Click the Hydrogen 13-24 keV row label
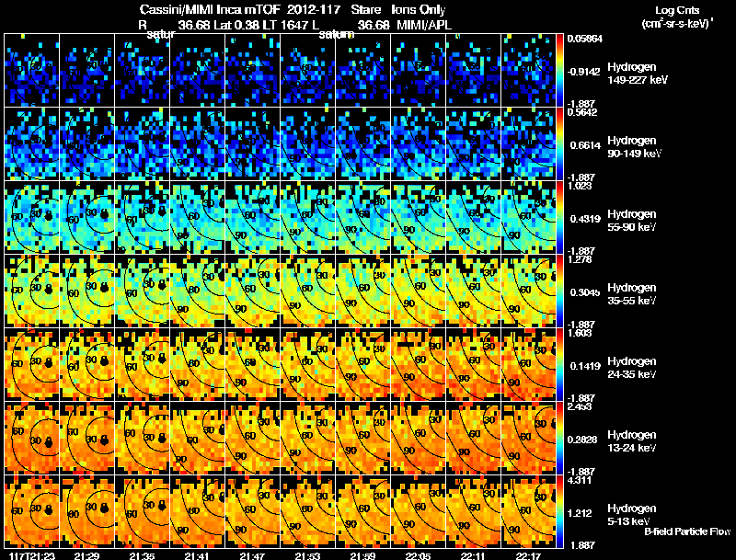Screen dimensions: 736x560 coord(631,441)
